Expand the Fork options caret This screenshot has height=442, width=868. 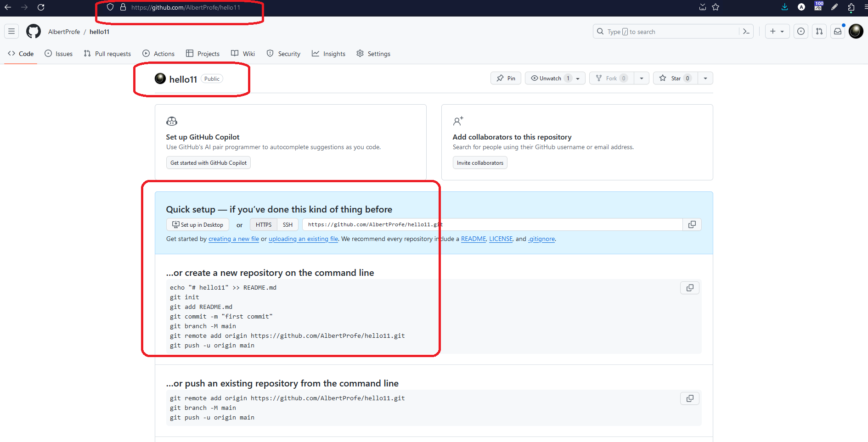point(642,78)
